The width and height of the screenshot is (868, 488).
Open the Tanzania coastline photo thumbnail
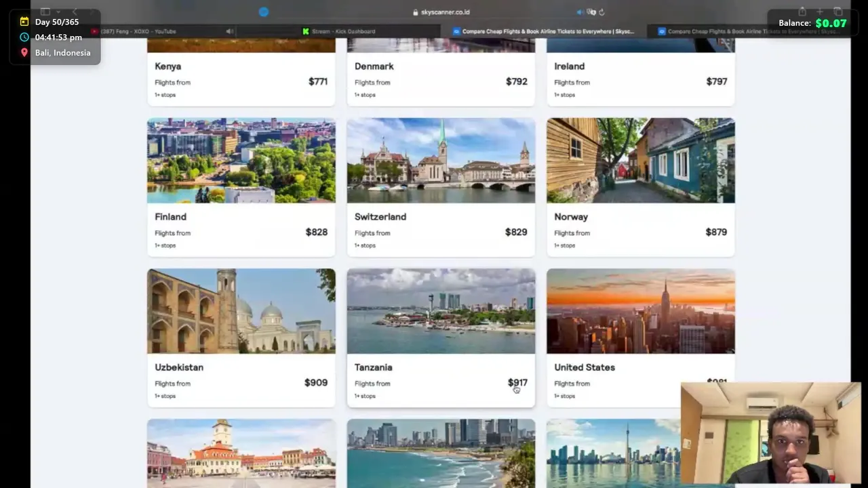point(441,311)
